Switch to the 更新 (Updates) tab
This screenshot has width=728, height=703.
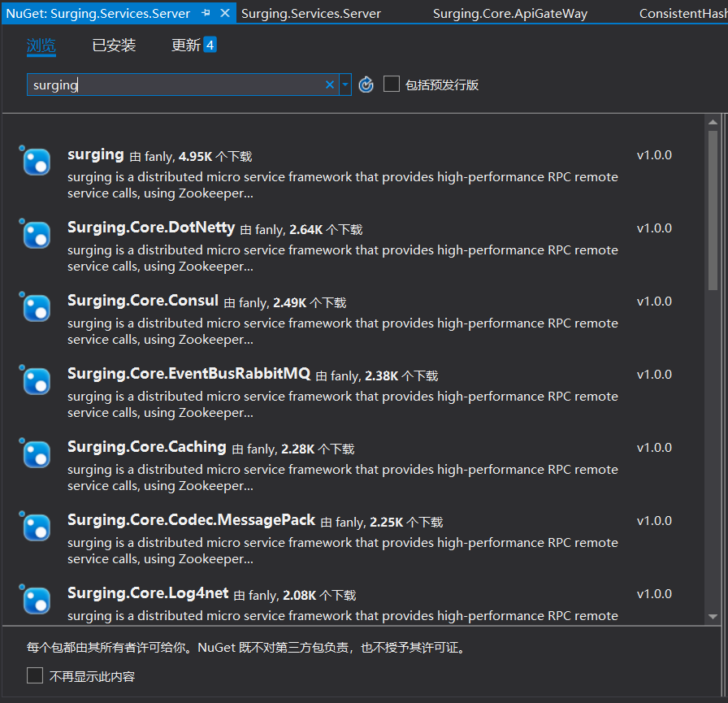pos(186,46)
